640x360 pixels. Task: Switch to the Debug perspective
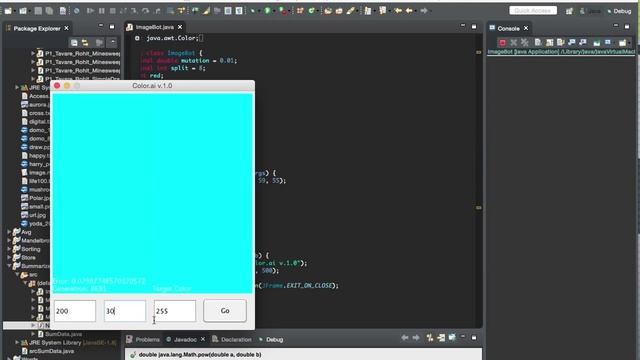pos(619,11)
